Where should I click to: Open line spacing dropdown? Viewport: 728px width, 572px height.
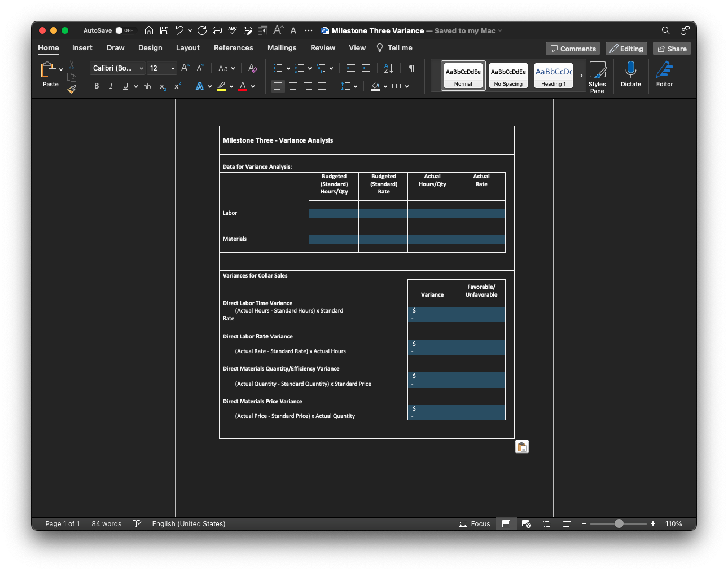[349, 86]
